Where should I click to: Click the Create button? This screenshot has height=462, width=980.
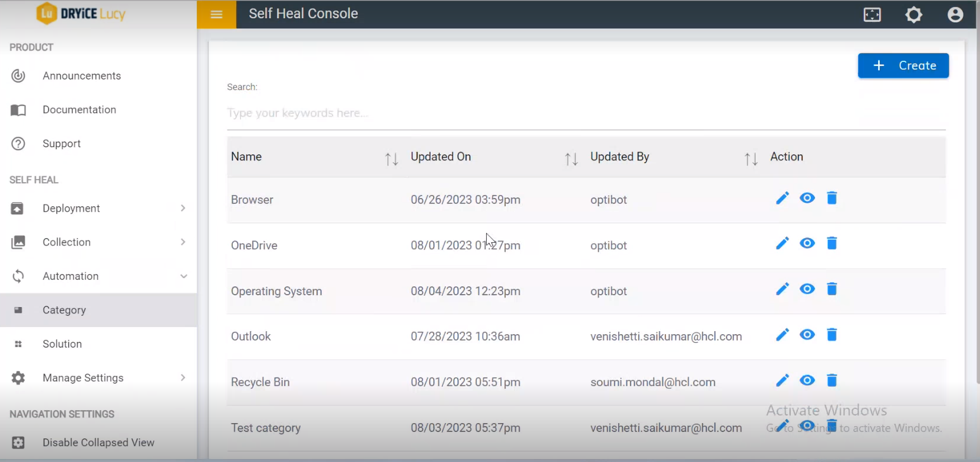pyautogui.click(x=903, y=65)
